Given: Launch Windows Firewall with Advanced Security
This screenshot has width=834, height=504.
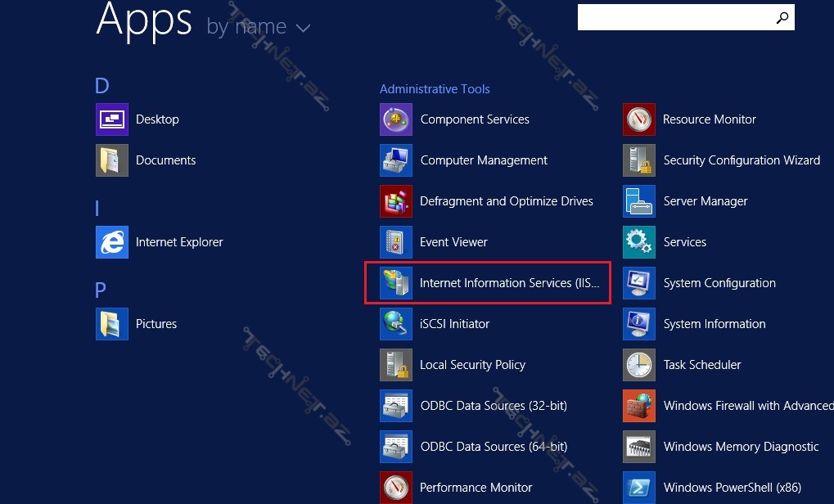Looking at the screenshot, I should [x=746, y=406].
